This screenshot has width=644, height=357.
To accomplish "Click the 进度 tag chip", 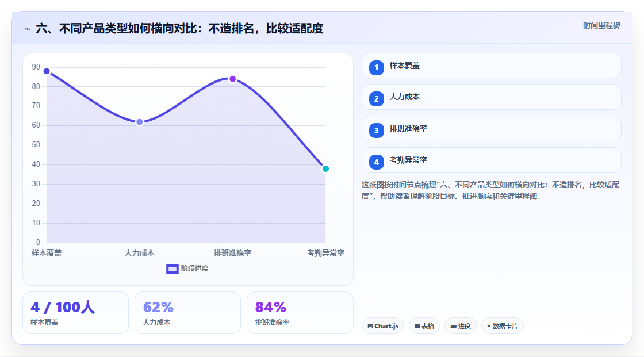I will point(461,326).
